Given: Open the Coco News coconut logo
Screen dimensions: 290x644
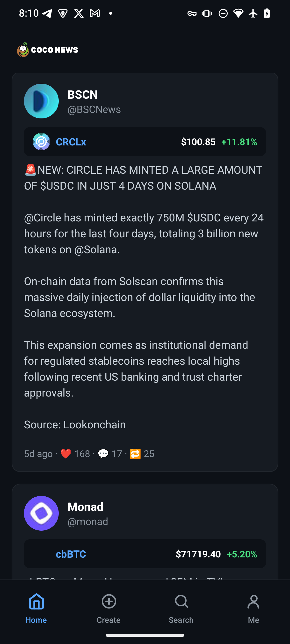Looking at the screenshot, I should [23, 50].
